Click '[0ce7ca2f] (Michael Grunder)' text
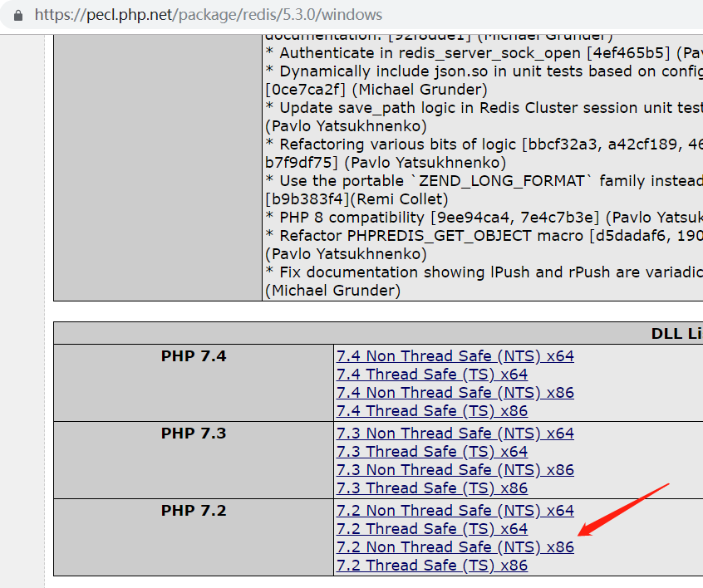 click(376, 90)
